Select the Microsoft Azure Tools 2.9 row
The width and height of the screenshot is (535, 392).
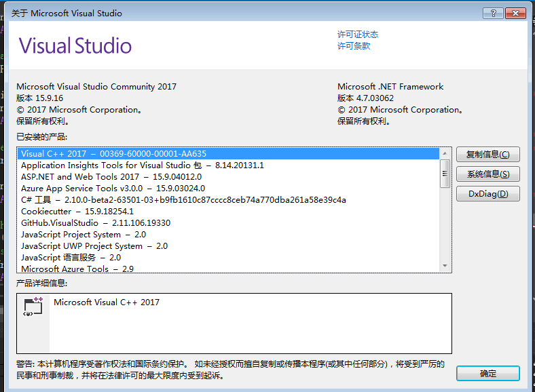tap(228, 269)
